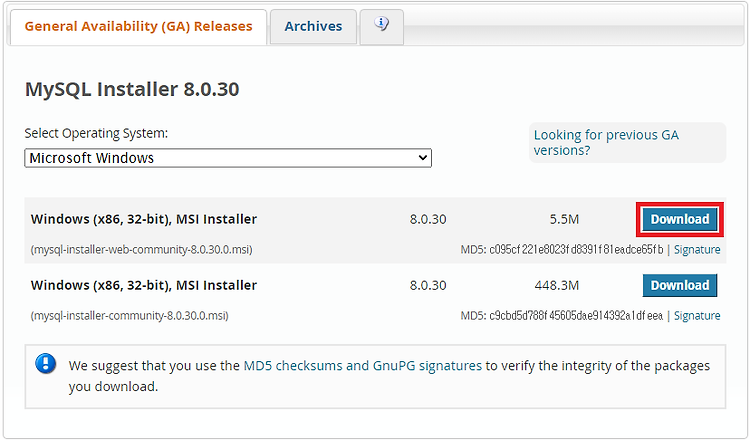Click the 448.3M file size value
Image resolution: width=750 pixels, height=440 pixels.
[557, 286]
